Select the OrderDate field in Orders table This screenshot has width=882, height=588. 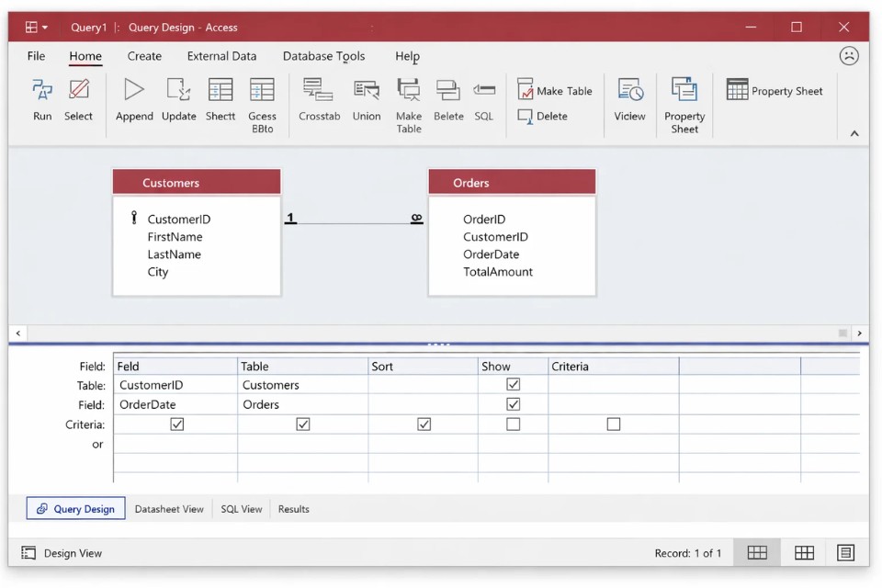(491, 254)
